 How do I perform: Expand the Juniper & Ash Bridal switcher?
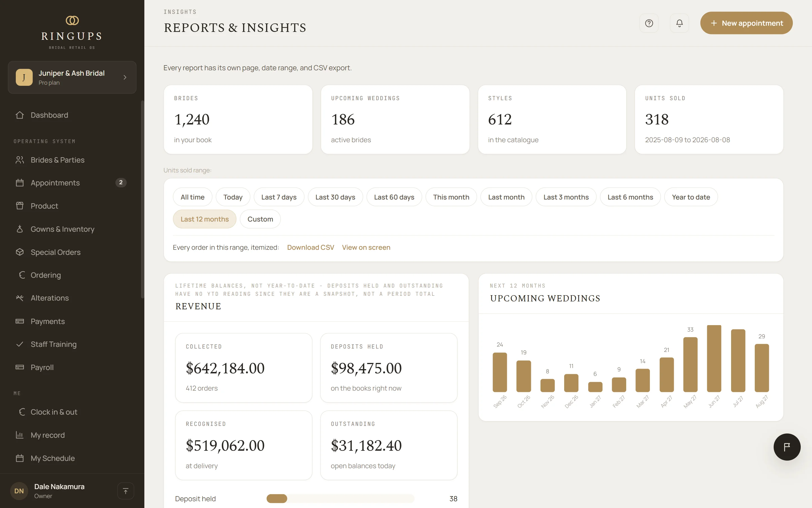pos(72,77)
